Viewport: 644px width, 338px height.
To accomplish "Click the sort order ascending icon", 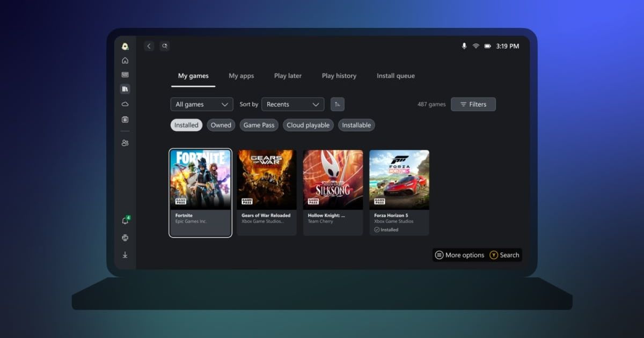I will [337, 104].
